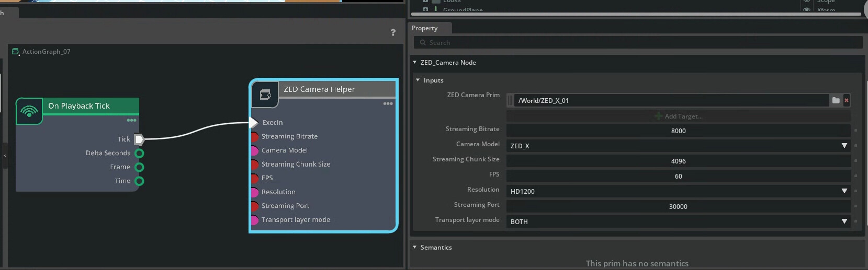Screen dimensions: 868x270
Task: Open the Camera Model dropdown
Action: 678,146
